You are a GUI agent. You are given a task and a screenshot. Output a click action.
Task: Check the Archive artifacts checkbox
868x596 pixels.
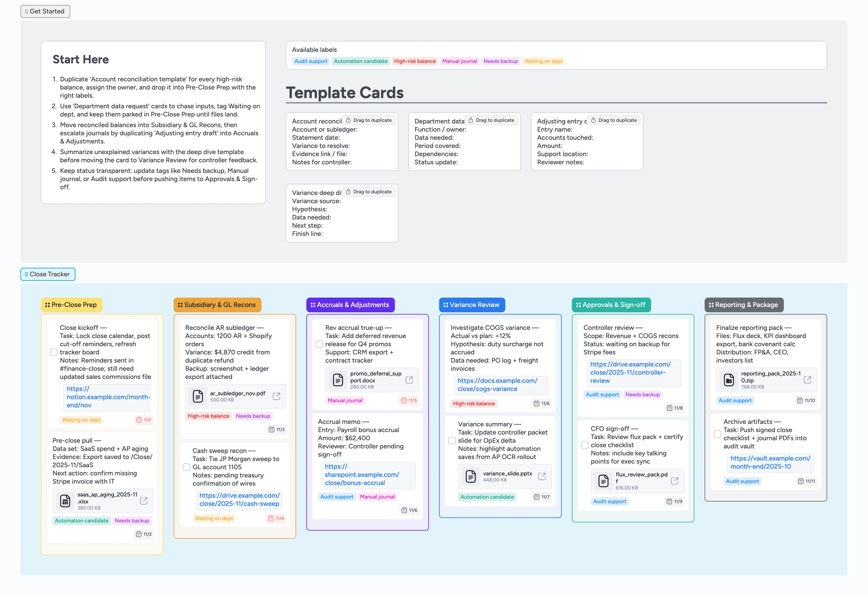coord(717,434)
